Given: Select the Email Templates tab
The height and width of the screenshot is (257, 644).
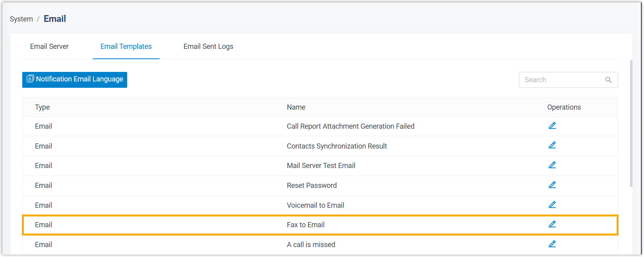Looking at the screenshot, I should (x=126, y=46).
